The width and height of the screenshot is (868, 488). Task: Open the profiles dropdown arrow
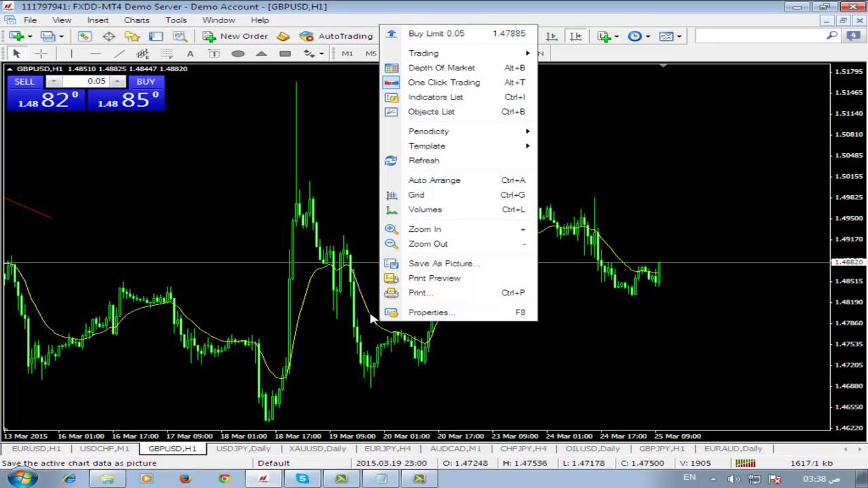click(62, 36)
